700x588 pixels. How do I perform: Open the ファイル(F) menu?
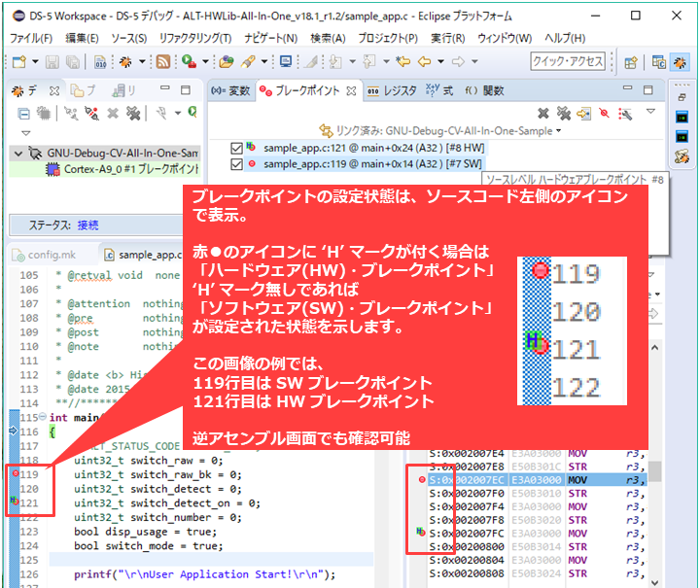(31, 38)
